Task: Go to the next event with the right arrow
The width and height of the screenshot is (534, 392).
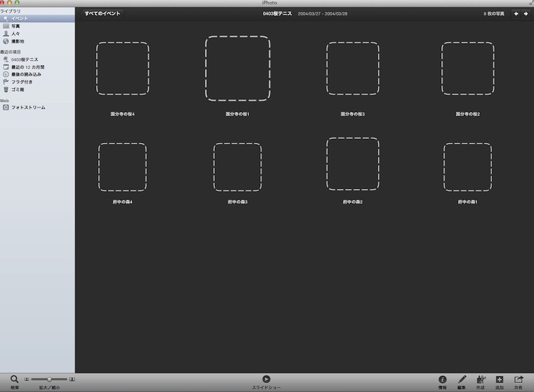Action: point(526,13)
